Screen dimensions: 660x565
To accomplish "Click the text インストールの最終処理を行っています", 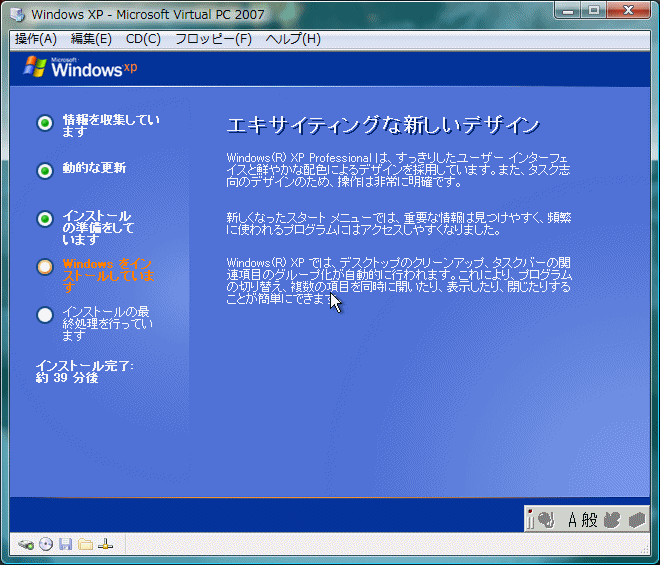I will (x=107, y=324).
